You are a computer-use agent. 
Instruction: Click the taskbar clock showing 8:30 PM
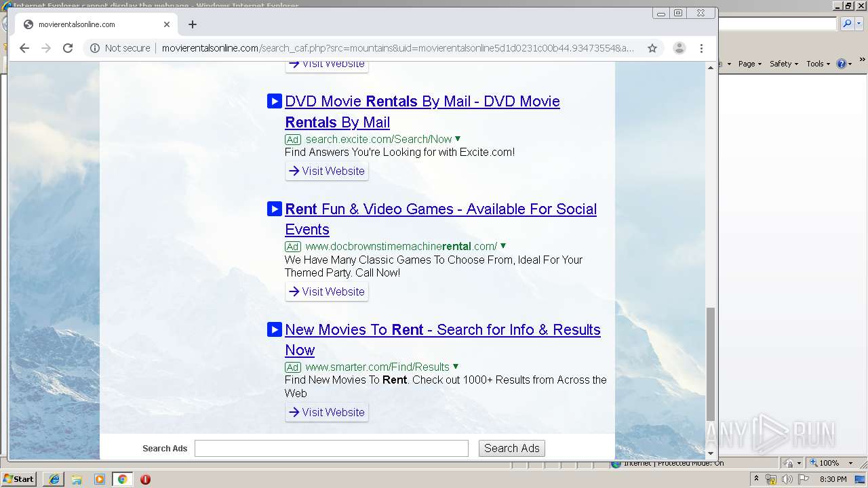coord(833,479)
